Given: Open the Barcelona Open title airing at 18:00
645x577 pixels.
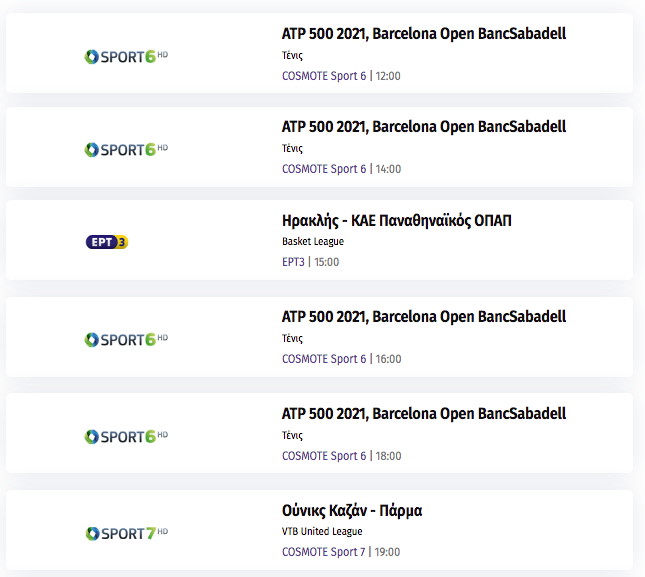Looking at the screenshot, I should (x=424, y=414).
